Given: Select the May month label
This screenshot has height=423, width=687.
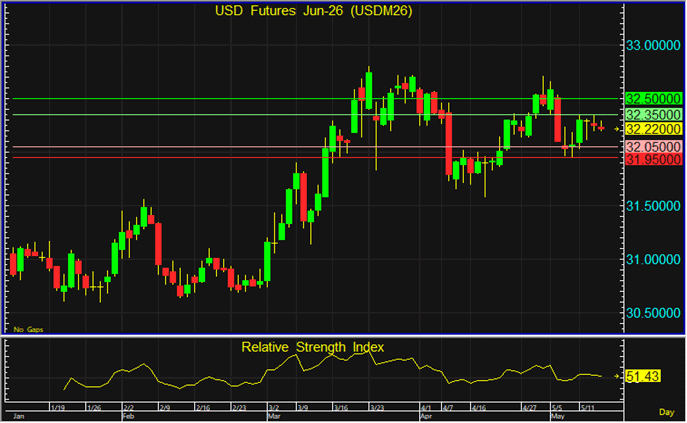Looking at the screenshot, I should point(558,416).
